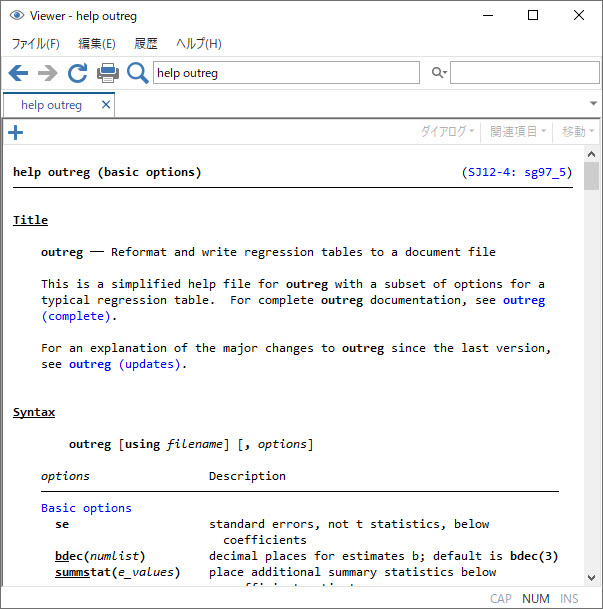The image size is (603, 609).
Task: Click the bdec(numlist) option text
Action: 100,556
